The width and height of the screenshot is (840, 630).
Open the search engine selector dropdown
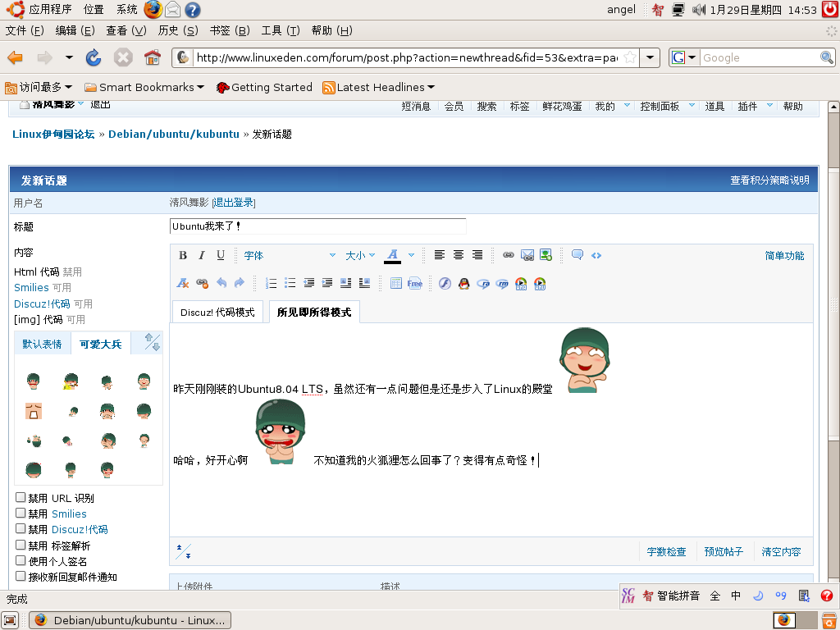[x=683, y=57]
